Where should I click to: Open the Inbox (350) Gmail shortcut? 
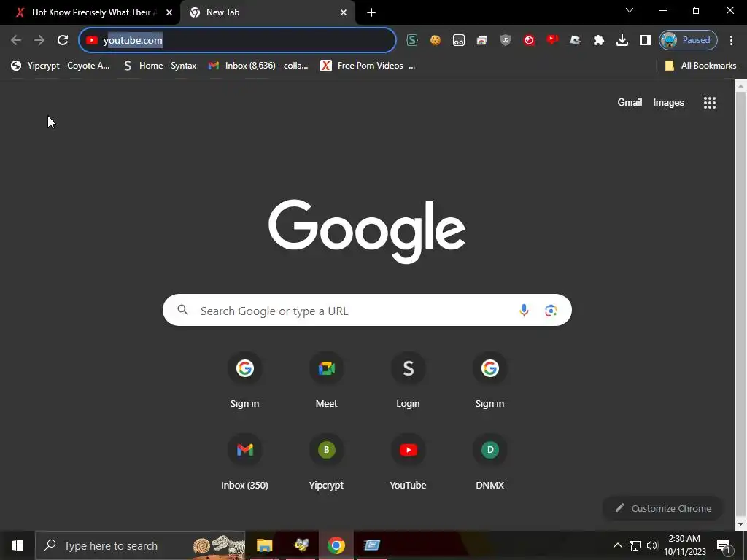[245, 462]
